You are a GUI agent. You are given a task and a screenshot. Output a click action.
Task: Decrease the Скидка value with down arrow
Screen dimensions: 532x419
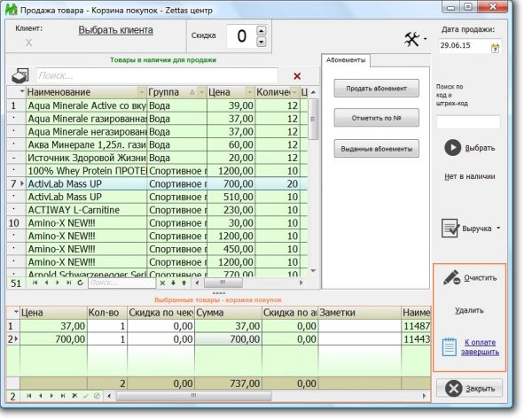261,42
